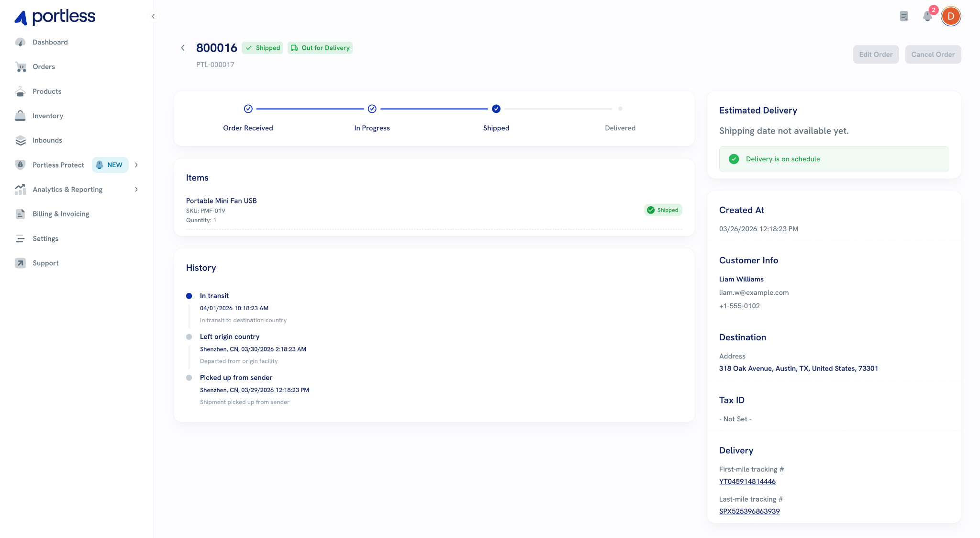Click Delivery is on schedule checkmark icon
This screenshot has height=538, width=980.
click(734, 159)
